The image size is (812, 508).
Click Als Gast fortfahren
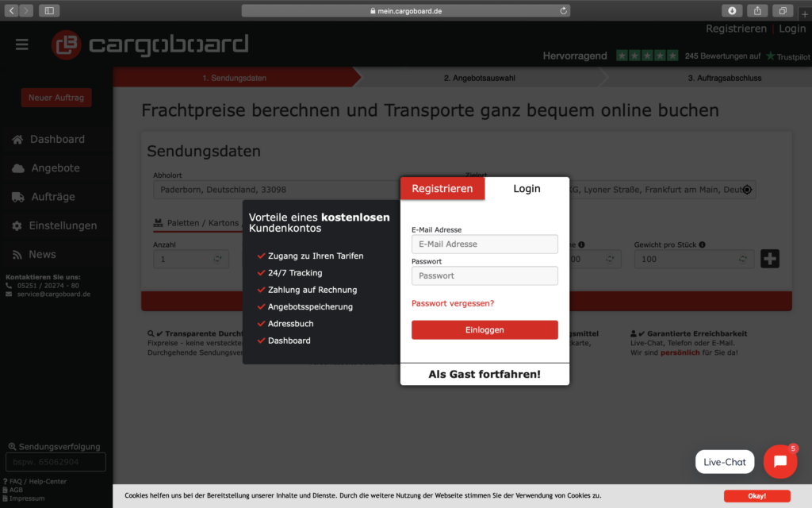[485, 374]
